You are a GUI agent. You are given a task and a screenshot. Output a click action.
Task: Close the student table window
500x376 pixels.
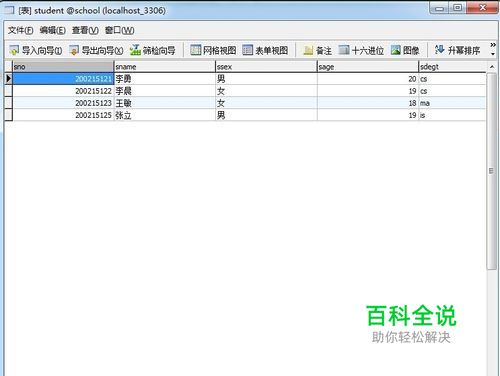pos(482,8)
